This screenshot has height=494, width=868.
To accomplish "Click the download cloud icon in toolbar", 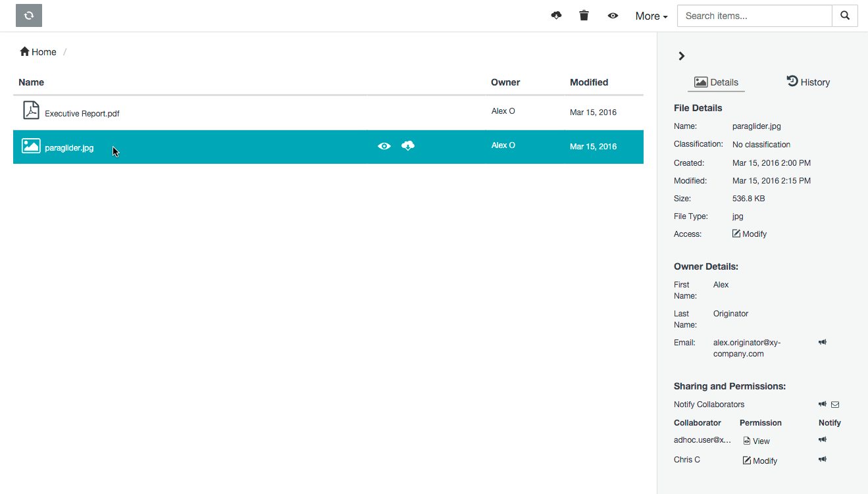I will 556,16.
